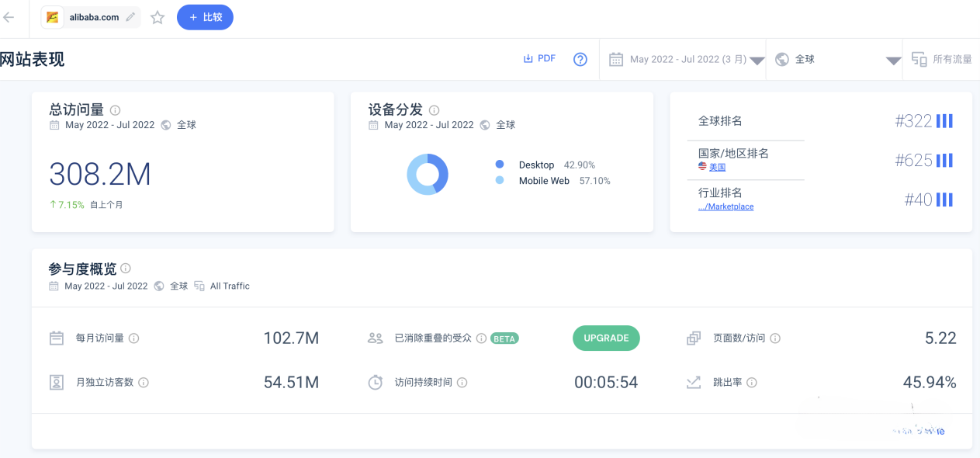Screen dimensions: 980x458
Task: Open help with the question mark icon
Action: [580, 59]
